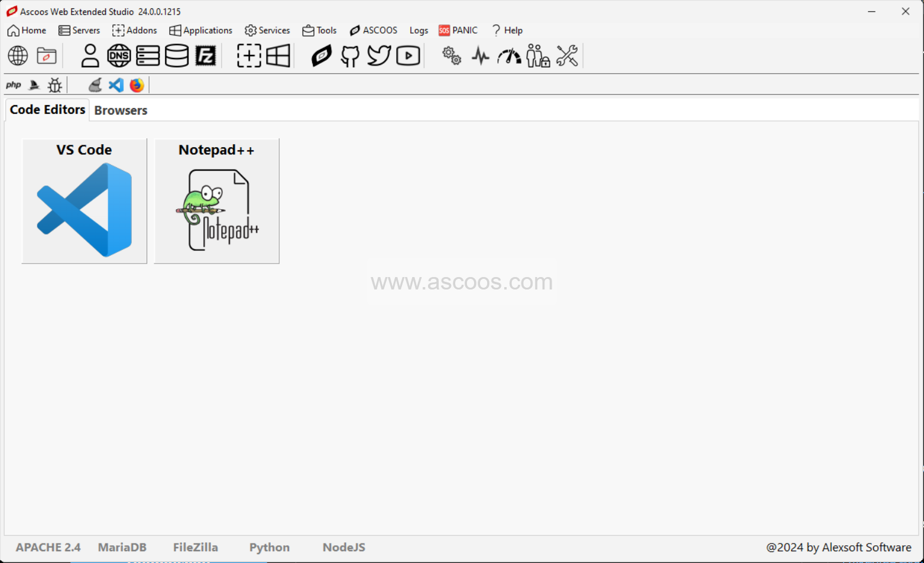Click FileZilla in the status bar
Screen dimensions: 924x563
click(x=195, y=547)
